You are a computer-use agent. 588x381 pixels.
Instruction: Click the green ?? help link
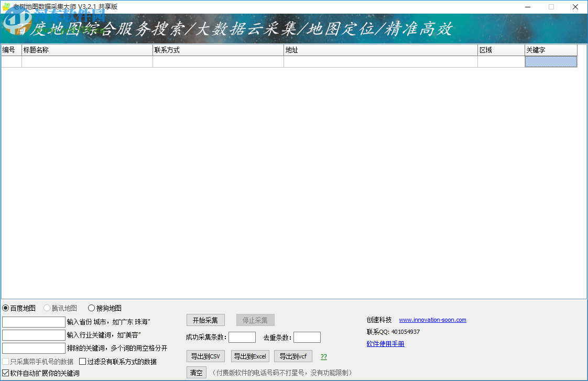[323, 356]
